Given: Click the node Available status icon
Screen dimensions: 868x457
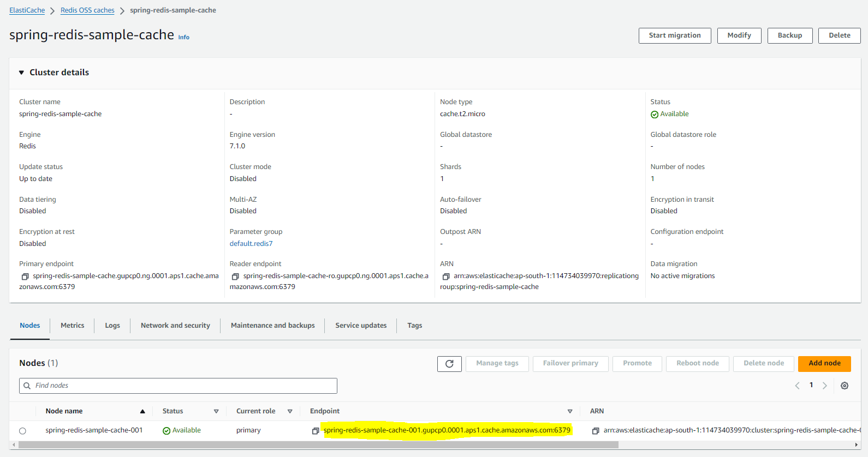Looking at the screenshot, I should click(167, 431).
